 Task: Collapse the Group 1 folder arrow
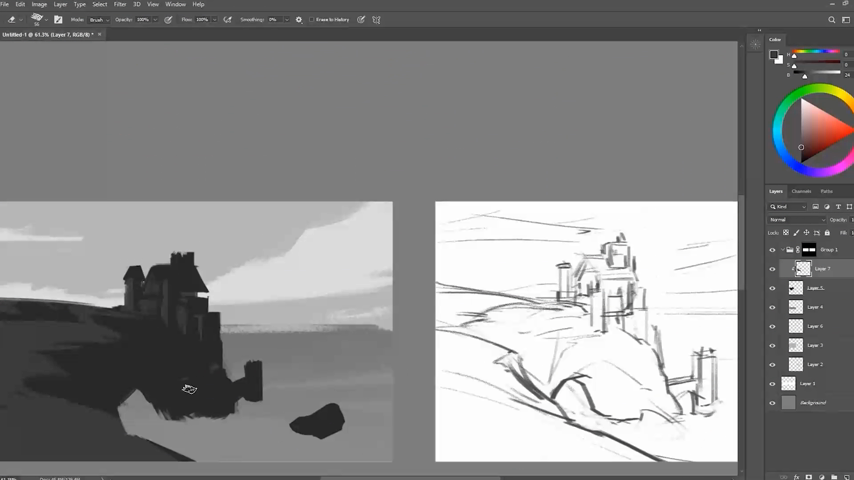(783, 250)
